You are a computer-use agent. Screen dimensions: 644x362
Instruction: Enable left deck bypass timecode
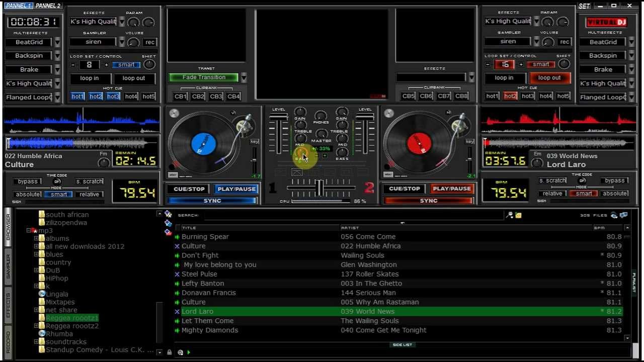pyautogui.click(x=28, y=182)
